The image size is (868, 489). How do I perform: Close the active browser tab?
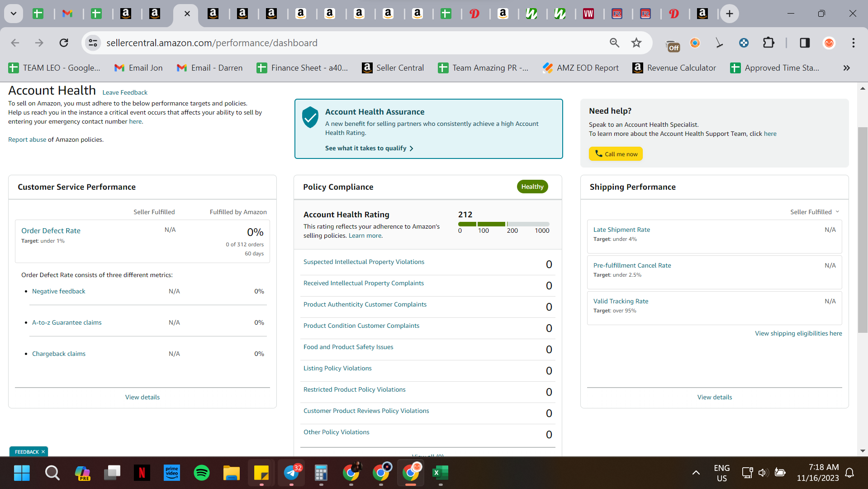[187, 14]
